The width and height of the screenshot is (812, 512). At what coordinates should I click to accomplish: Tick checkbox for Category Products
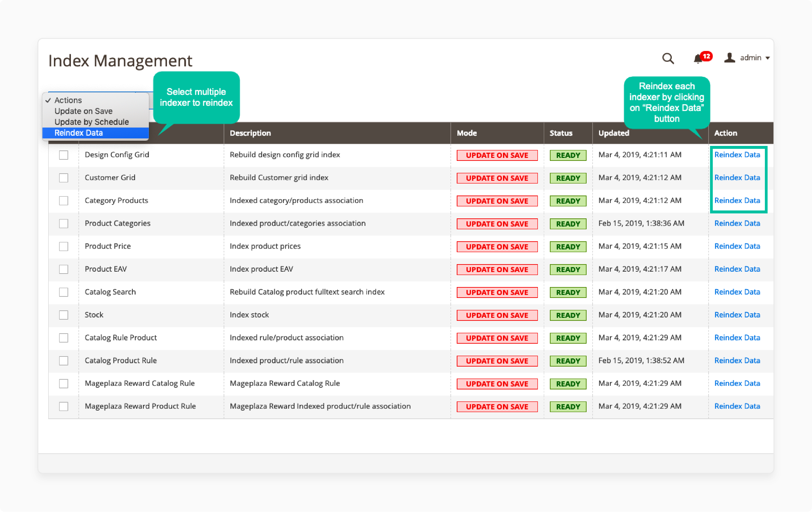pos(63,201)
